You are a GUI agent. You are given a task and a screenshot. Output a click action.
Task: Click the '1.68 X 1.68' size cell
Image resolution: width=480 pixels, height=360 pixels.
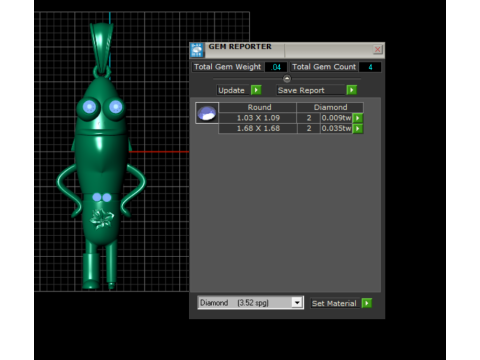[x=258, y=128]
